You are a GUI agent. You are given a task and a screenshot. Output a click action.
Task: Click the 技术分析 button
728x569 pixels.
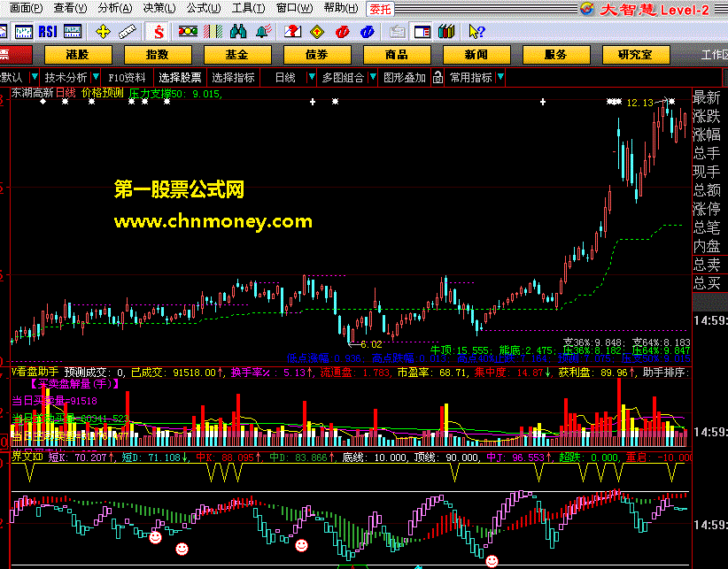pos(66,78)
